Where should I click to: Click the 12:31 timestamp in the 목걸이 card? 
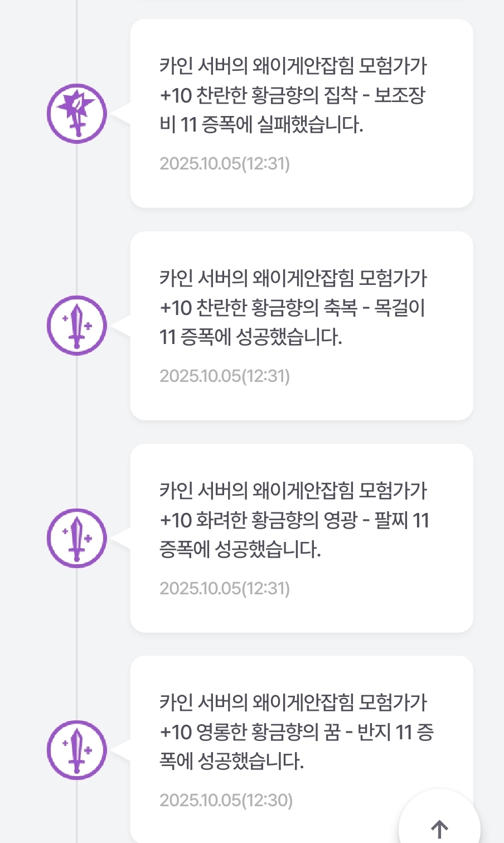point(225,376)
